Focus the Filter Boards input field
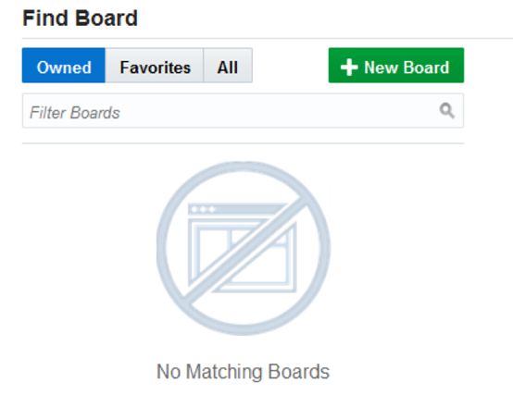Image resolution: width=513 pixels, height=420 pixels. click(x=243, y=111)
